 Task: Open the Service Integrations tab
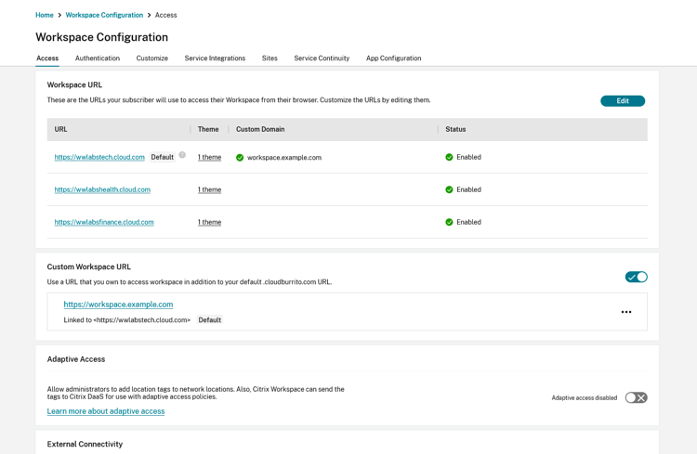tap(215, 58)
